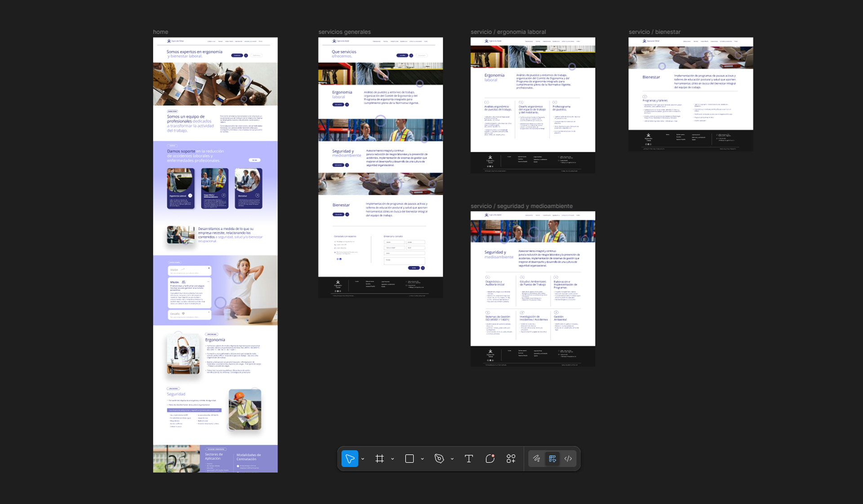Screen dimensions: 863x504
Task: Select the Frame tool
Action: [380, 459]
